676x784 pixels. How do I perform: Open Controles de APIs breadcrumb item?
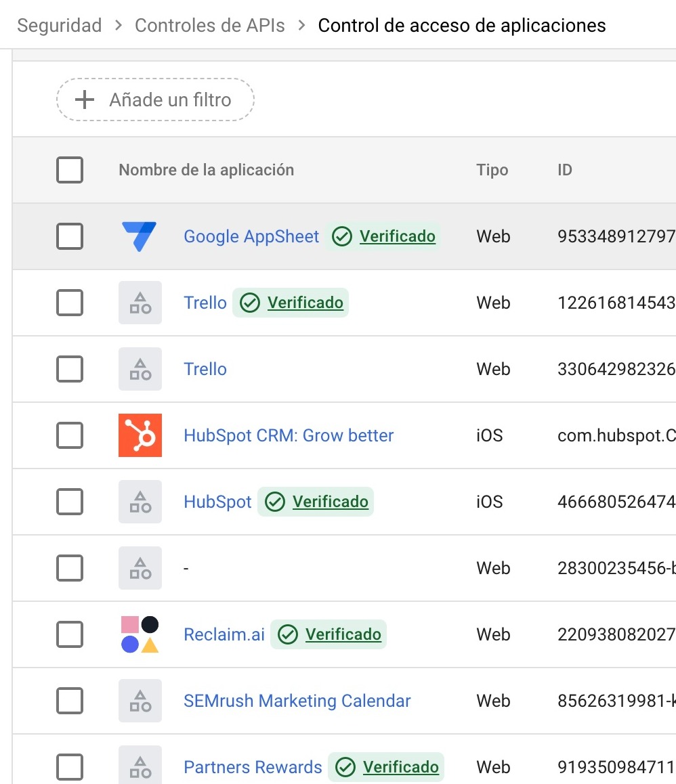(x=210, y=26)
